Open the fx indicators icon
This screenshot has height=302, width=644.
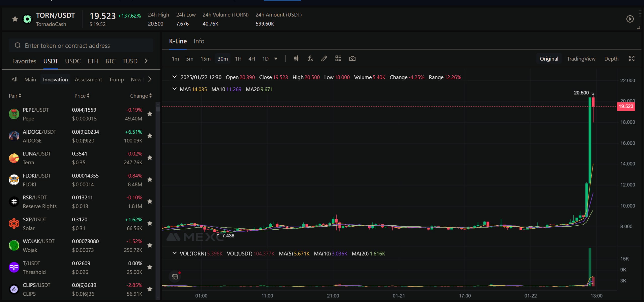point(310,59)
